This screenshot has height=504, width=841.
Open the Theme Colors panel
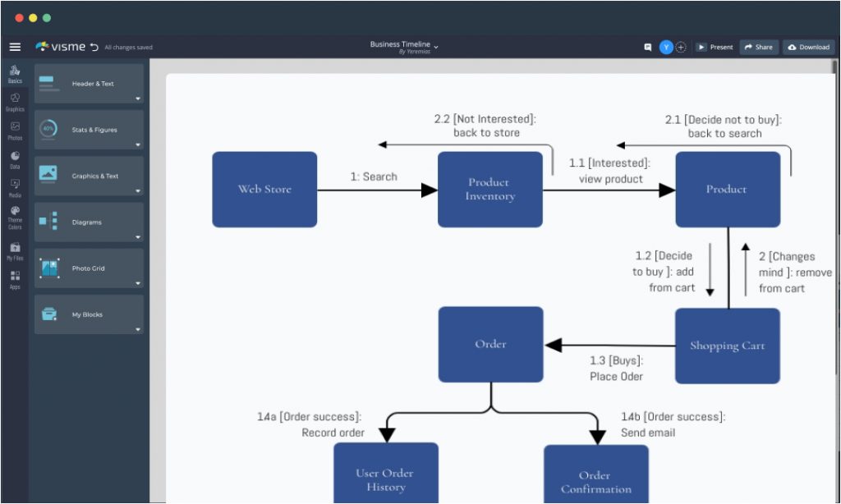15,215
